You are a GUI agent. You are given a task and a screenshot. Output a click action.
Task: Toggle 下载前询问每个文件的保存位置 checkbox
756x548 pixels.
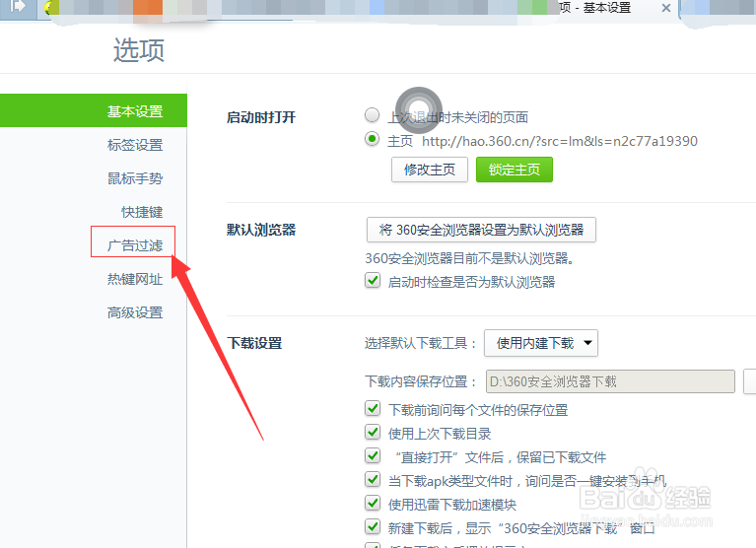click(373, 409)
